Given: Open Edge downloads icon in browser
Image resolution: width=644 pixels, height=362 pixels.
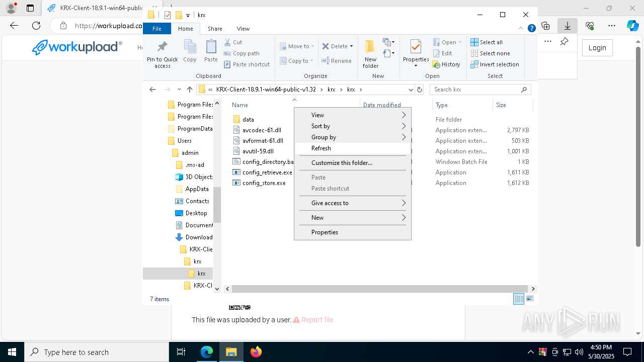Looking at the screenshot, I should pos(568,26).
